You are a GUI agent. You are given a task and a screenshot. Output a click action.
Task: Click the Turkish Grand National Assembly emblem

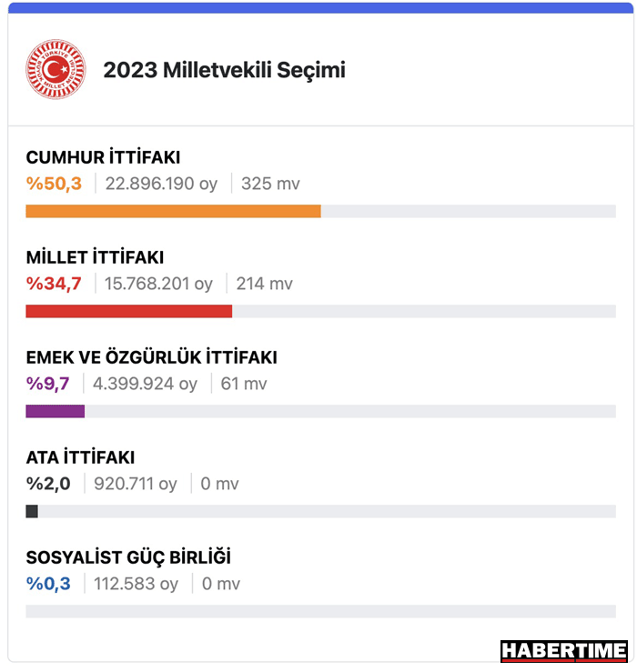pyautogui.click(x=56, y=69)
